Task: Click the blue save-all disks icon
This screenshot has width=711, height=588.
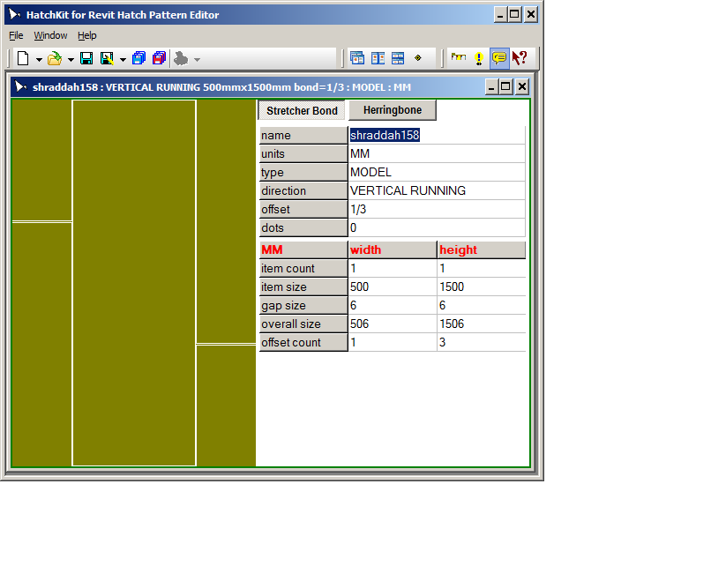Action: 138,58
